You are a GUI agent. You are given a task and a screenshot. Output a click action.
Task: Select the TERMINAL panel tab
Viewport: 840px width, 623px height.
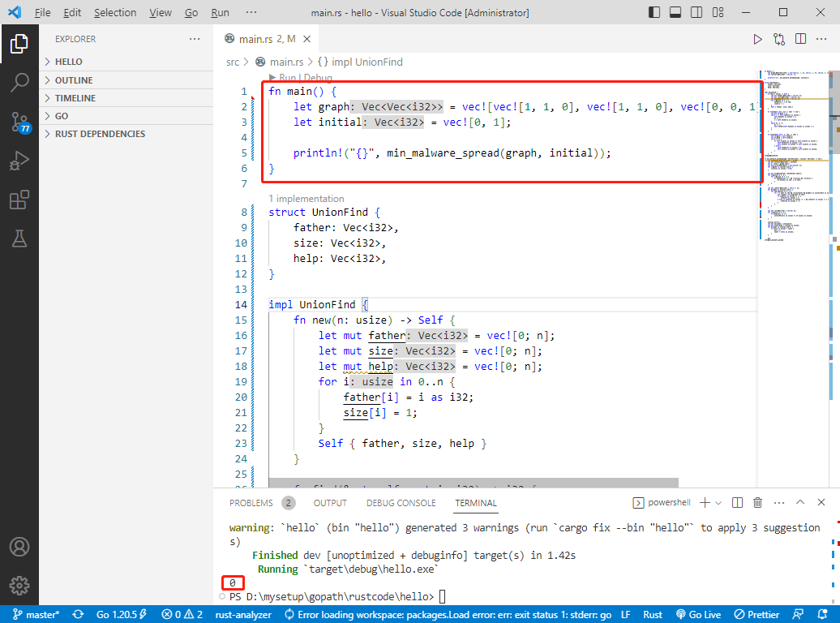point(476,503)
